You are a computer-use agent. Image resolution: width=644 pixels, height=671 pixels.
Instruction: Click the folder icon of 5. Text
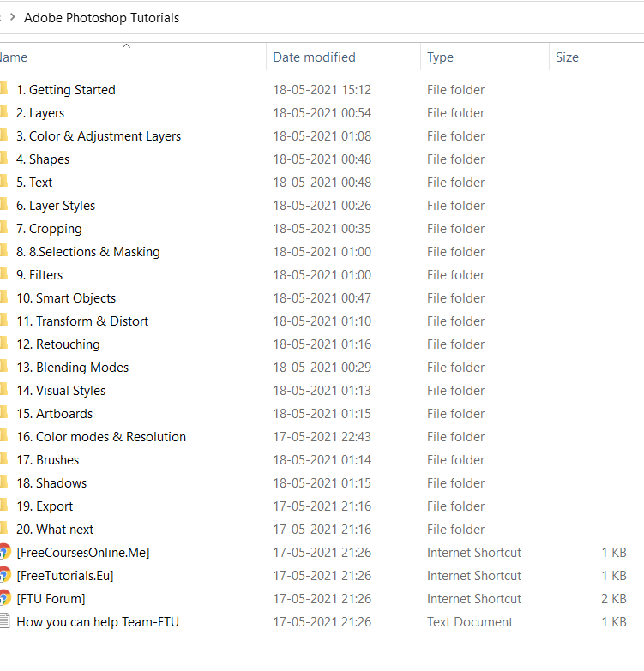coord(3,181)
